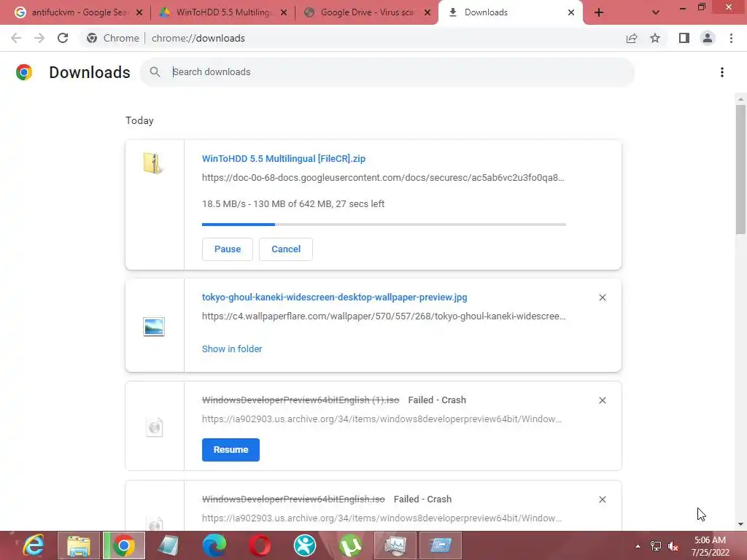
Task: Open the side panel icon in the toolbar
Action: coord(684,38)
